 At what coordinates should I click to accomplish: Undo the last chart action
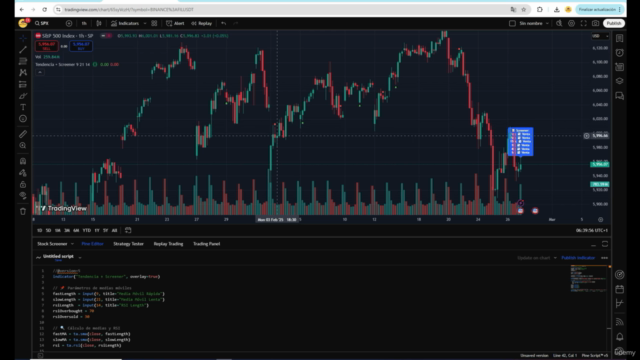click(224, 23)
